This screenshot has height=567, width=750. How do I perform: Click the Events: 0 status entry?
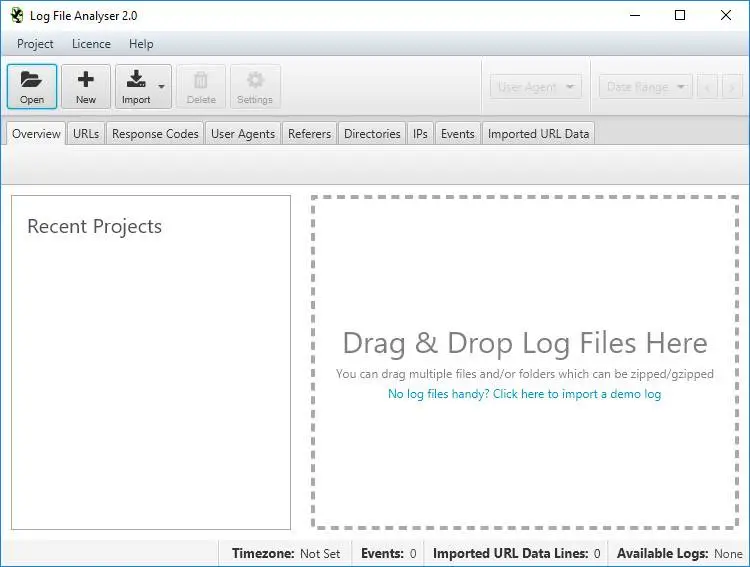coord(388,554)
